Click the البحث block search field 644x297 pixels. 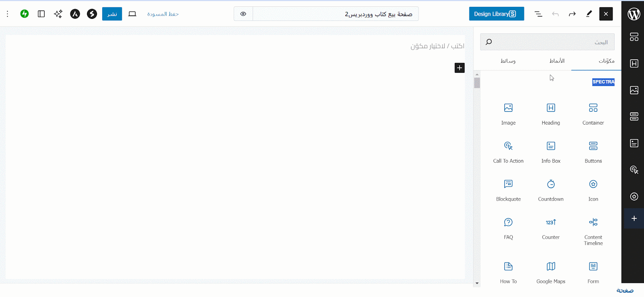pyautogui.click(x=547, y=42)
